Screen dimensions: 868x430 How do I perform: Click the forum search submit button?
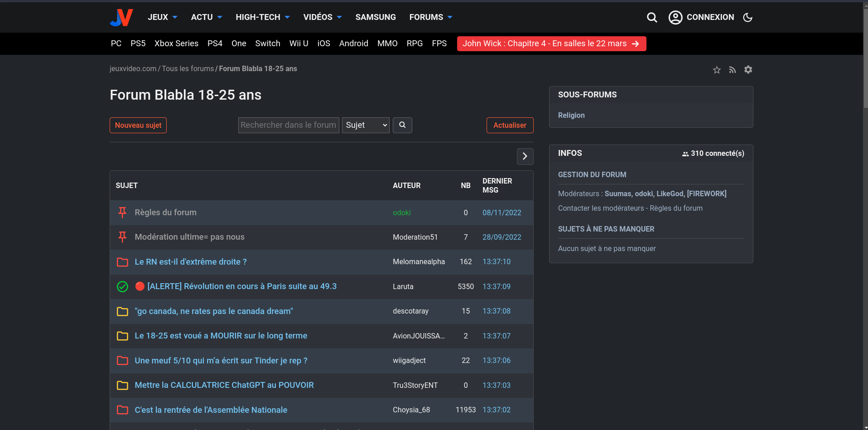pyautogui.click(x=402, y=125)
